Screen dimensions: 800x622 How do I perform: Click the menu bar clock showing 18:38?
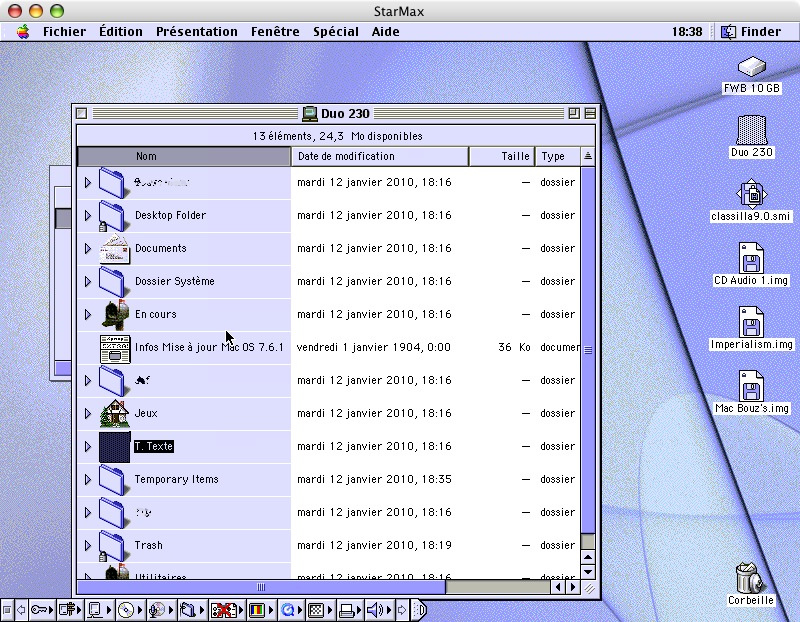tap(687, 32)
